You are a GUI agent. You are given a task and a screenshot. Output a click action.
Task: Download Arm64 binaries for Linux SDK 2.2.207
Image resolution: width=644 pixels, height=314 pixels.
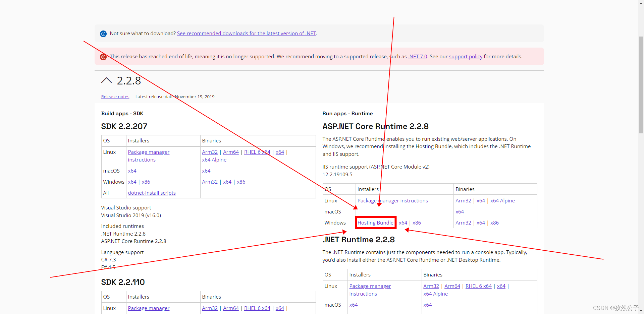231,152
